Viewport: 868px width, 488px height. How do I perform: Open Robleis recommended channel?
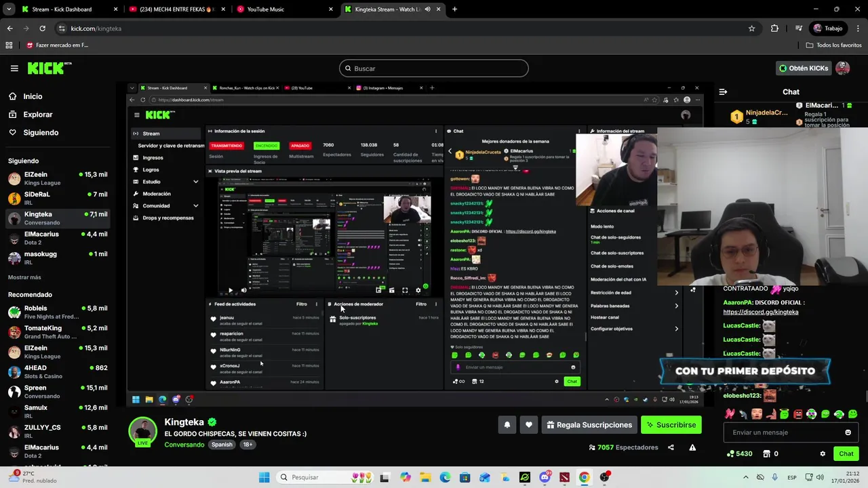point(58,312)
